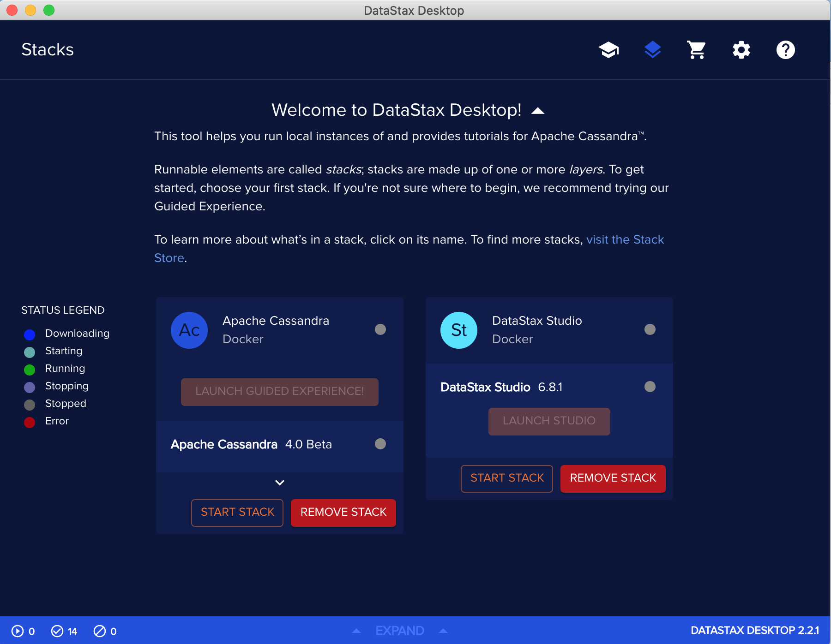Image resolution: width=831 pixels, height=644 pixels.
Task: Click the DataStax Studio 'St' stack icon
Action: [458, 330]
